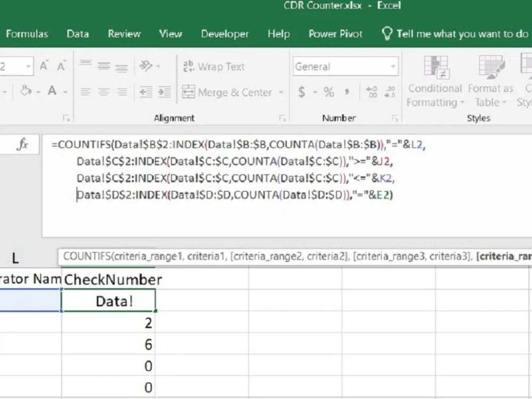Open the Developer ribbon tab

225,34
